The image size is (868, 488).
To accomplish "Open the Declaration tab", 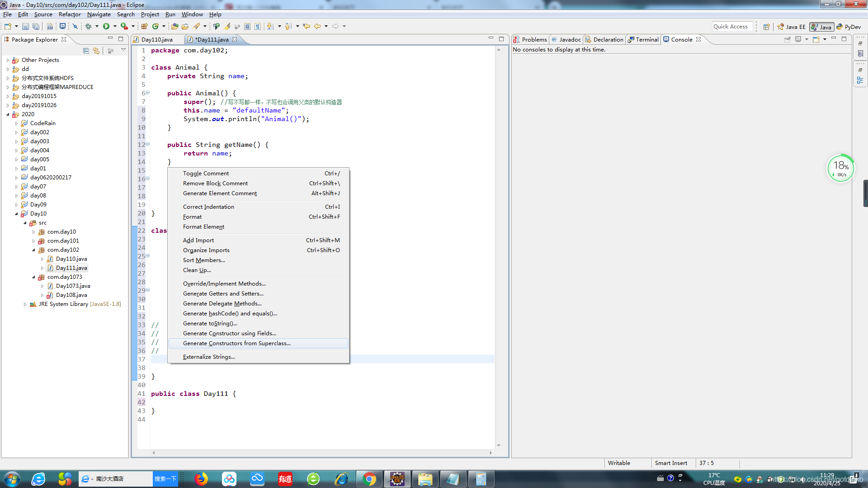I will 604,40.
